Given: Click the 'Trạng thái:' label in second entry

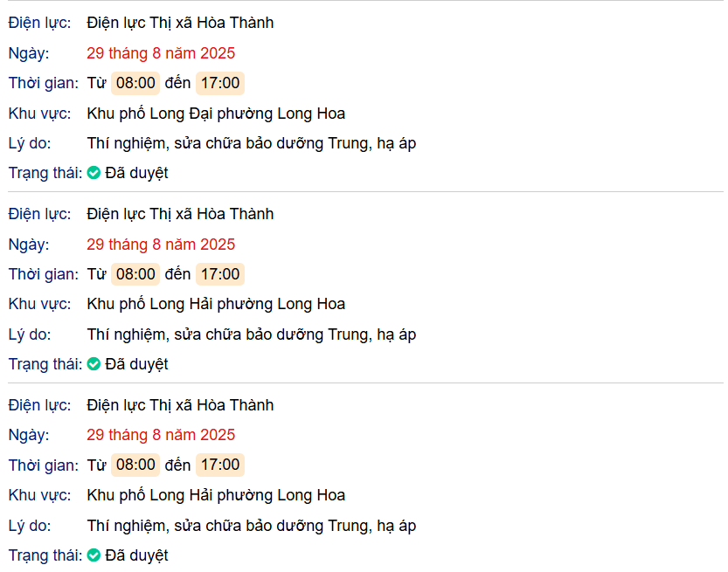Looking at the screenshot, I should [x=45, y=365].
